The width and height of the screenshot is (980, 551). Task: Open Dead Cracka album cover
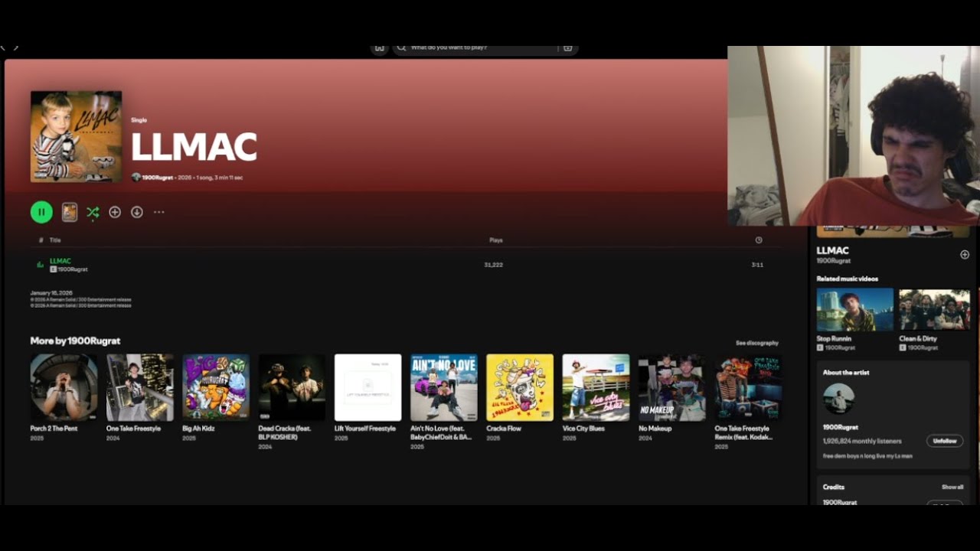point(292,387)
